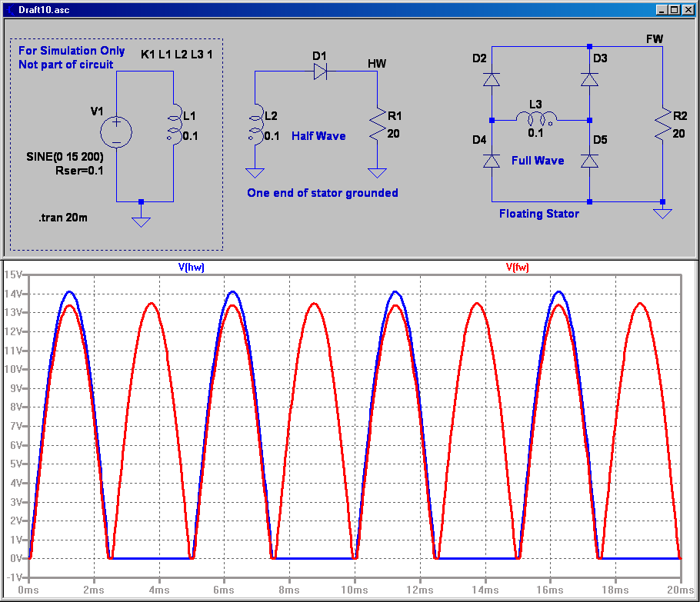700x602 pixels.
Task: Click the 10ms label on the time axis
Action: click(x=355, y=590)
